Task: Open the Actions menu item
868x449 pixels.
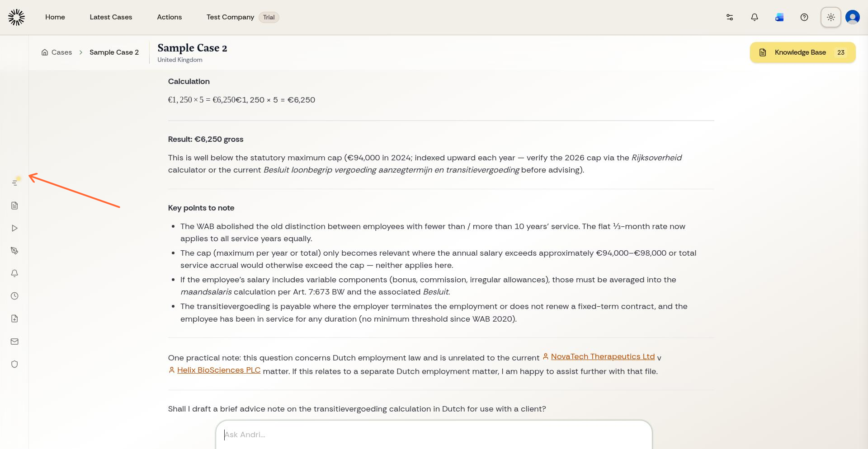Action: coord(170,17)
